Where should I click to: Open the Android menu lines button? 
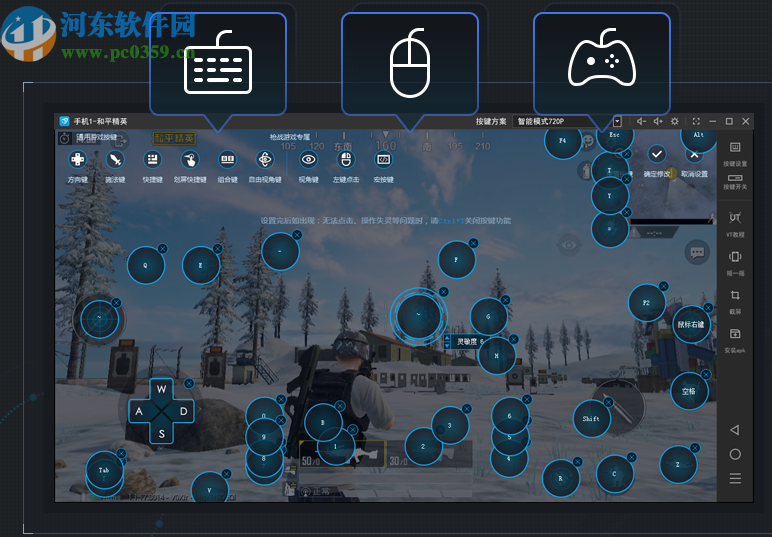click(735, 478)
